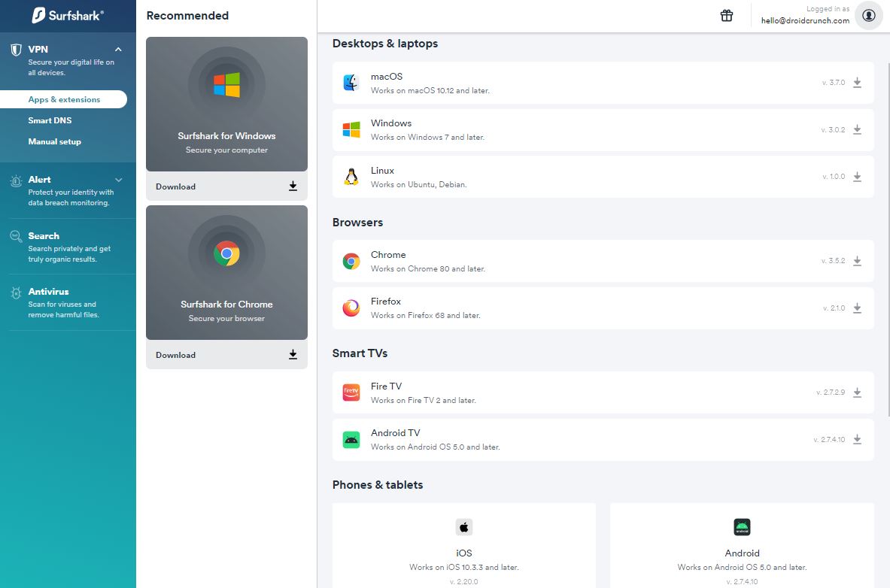Click the gift icon in the header

tap(727, 16)
